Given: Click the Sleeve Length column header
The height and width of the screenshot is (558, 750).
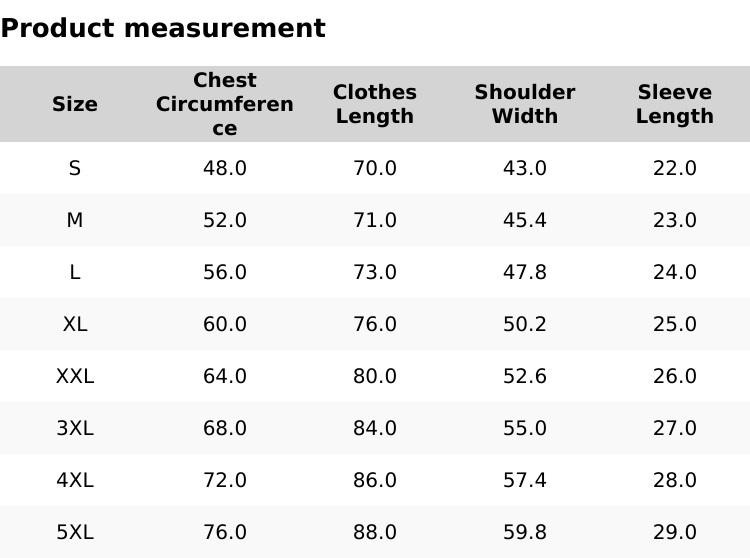Looking at the screenshot, I should (675, 104).
